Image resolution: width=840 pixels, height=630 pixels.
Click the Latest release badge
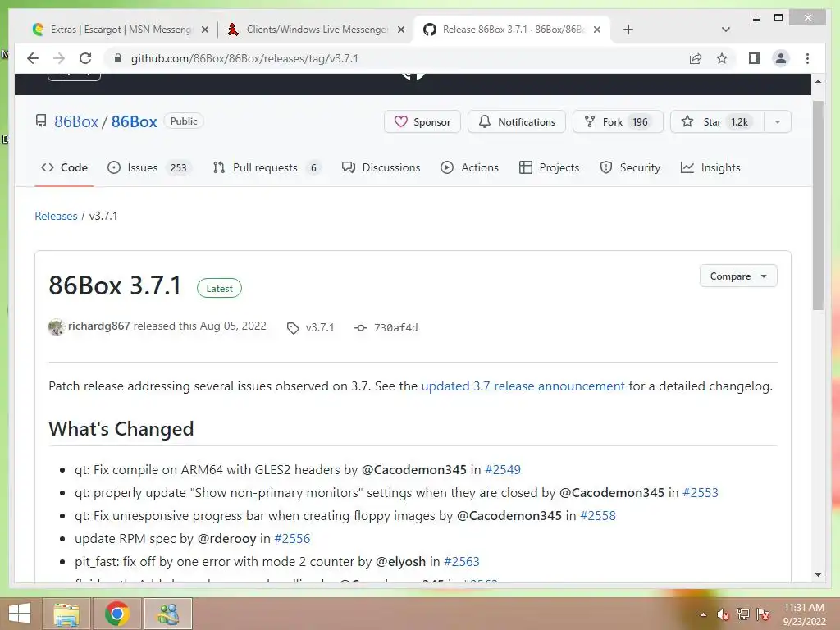219,288
